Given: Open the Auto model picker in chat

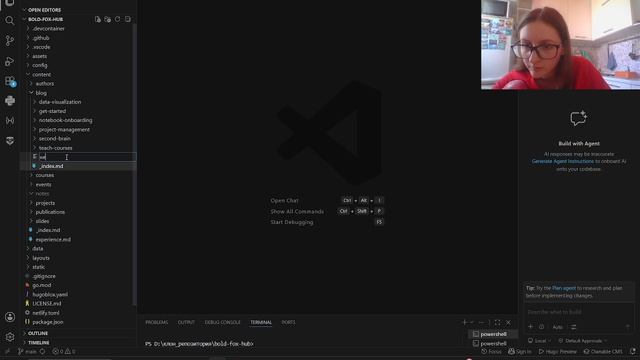Looking at the screenshot, I should click(x=558, y=327).
